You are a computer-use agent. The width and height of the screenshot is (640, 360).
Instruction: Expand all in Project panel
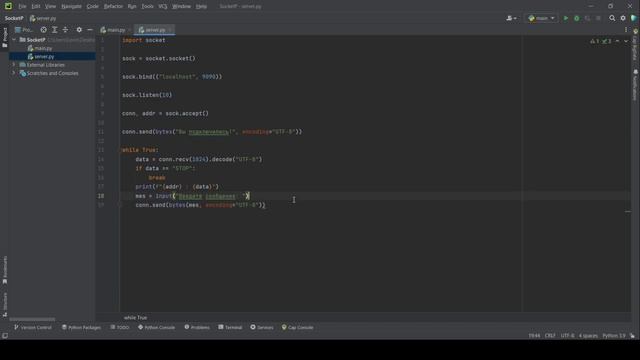(54, 30)
